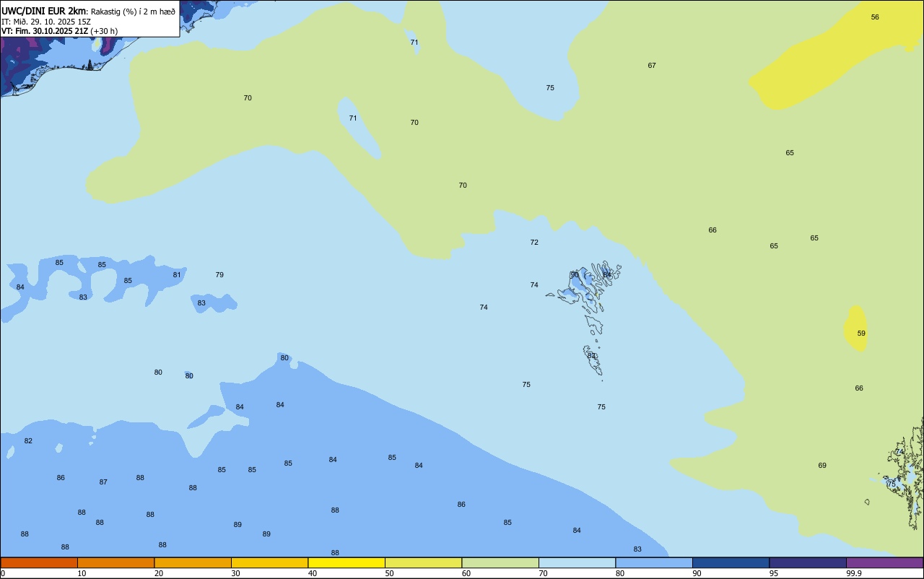Click the "(+30 h)" forecast offset text

pyautogui.click(x=105, y=31)
